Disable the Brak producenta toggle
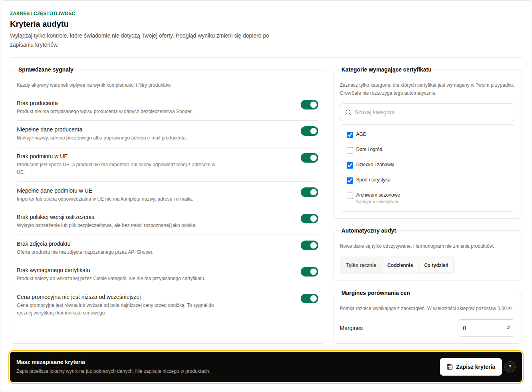This screenshot has width=532, height=392. (310, 105)
